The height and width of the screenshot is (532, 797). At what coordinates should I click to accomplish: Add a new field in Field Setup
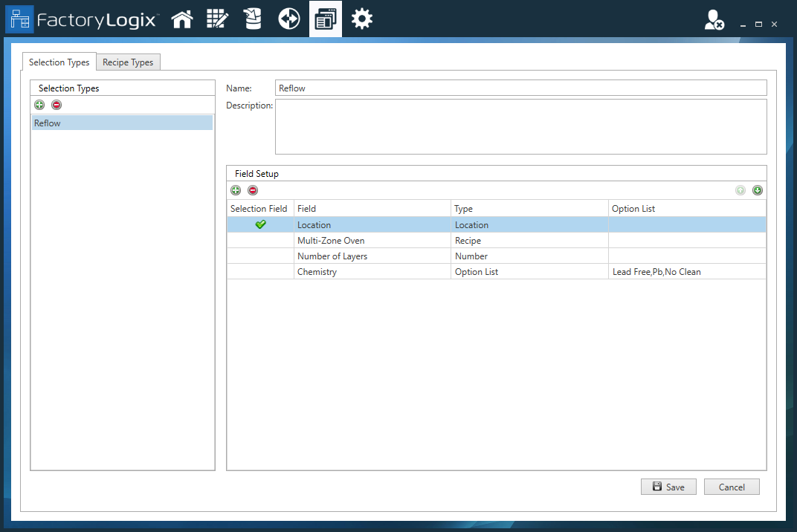point(236,190)
